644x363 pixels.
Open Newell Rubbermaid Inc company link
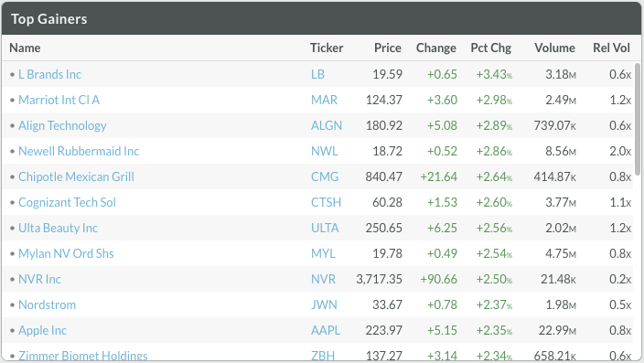(x=79, y=151)
